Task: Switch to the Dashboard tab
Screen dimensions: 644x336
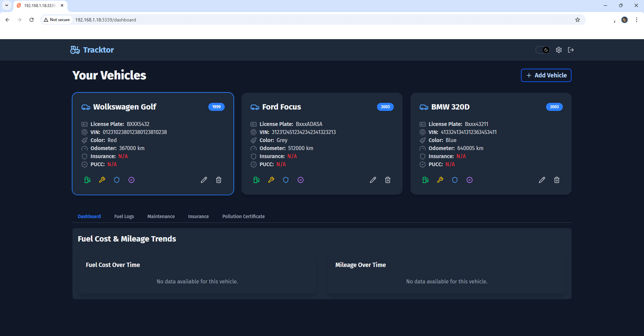Action: click(89, 216)
